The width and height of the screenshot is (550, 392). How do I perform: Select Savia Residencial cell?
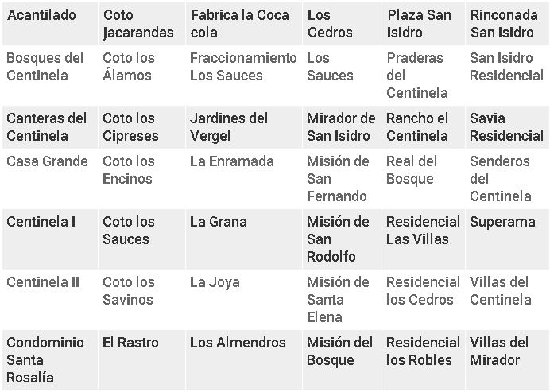coord(507,127)
